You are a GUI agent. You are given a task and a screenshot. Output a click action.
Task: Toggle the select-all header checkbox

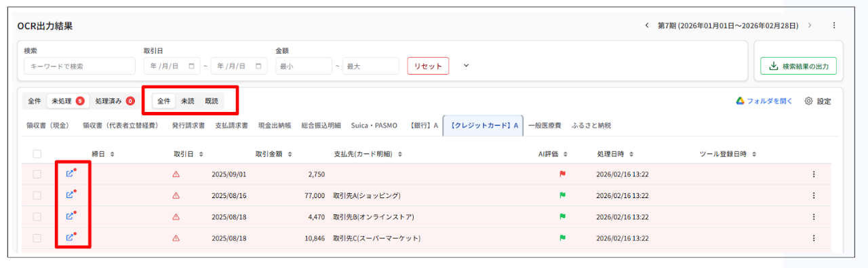37,154
